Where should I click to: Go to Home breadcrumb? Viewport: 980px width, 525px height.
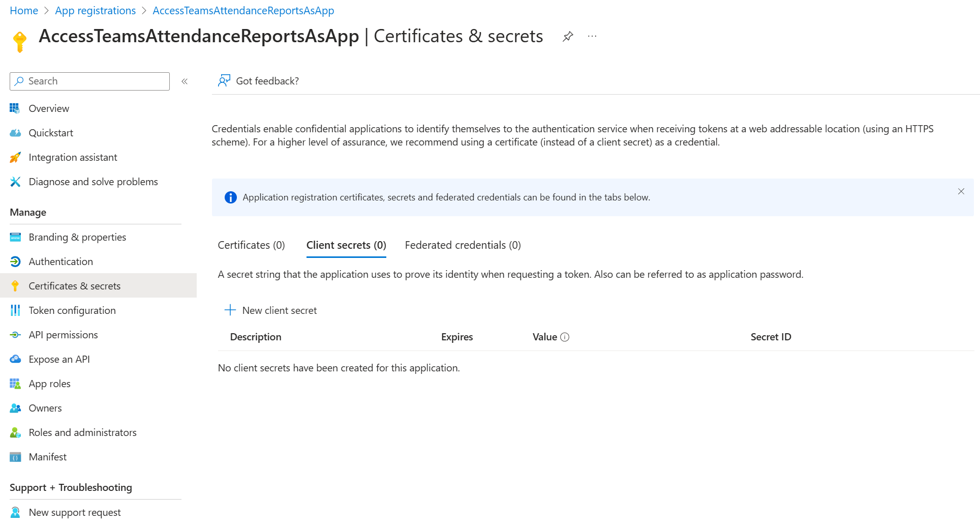click(x=24, y=11)
